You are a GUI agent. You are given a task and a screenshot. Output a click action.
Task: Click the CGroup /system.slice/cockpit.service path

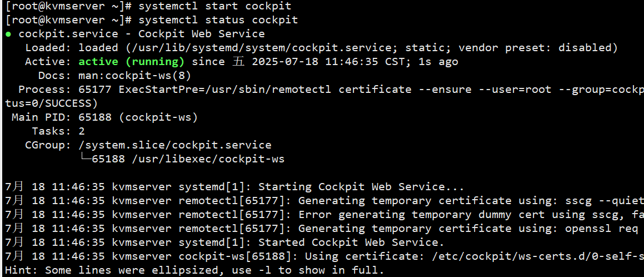tap(175, 145)
